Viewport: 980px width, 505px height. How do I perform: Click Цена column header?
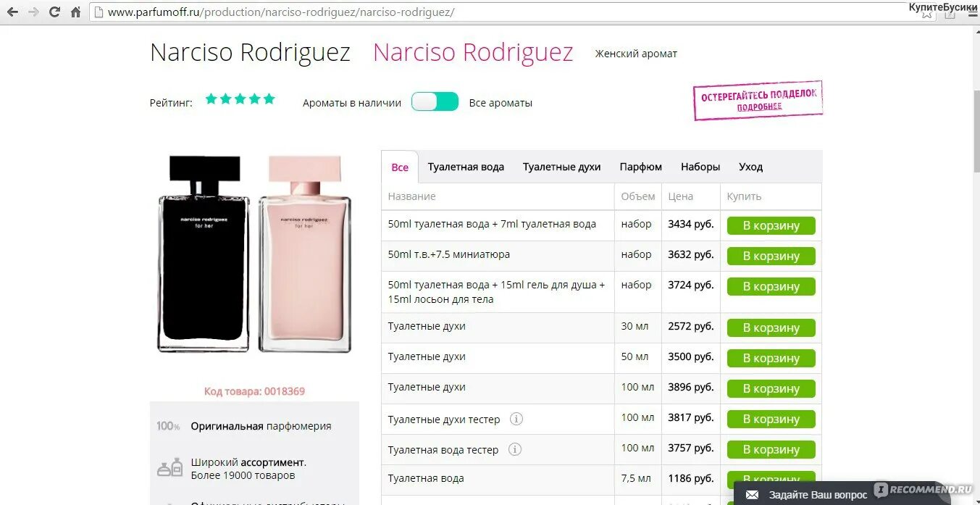point(681,196)
